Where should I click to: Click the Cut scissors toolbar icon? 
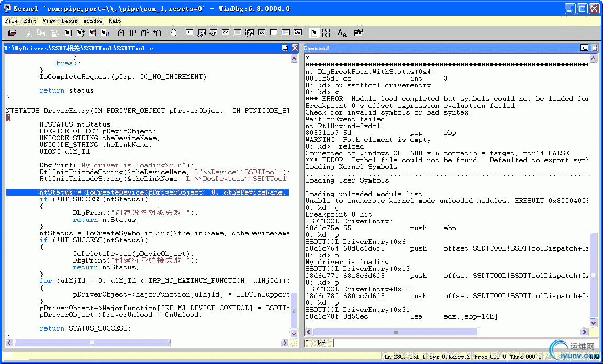pyautogui.click(x=29, y=32)
